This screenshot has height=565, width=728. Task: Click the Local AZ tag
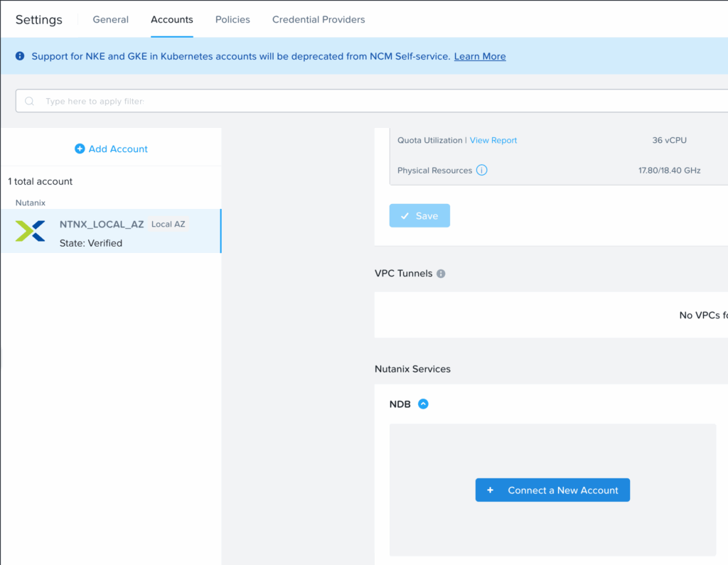(x=168, y=225)
